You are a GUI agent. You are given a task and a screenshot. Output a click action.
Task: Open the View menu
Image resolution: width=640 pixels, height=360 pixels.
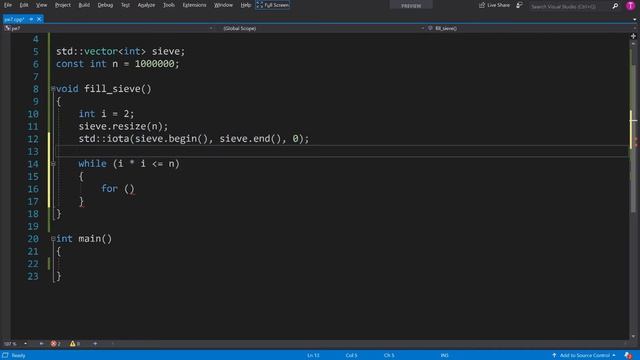coord(41,5)
